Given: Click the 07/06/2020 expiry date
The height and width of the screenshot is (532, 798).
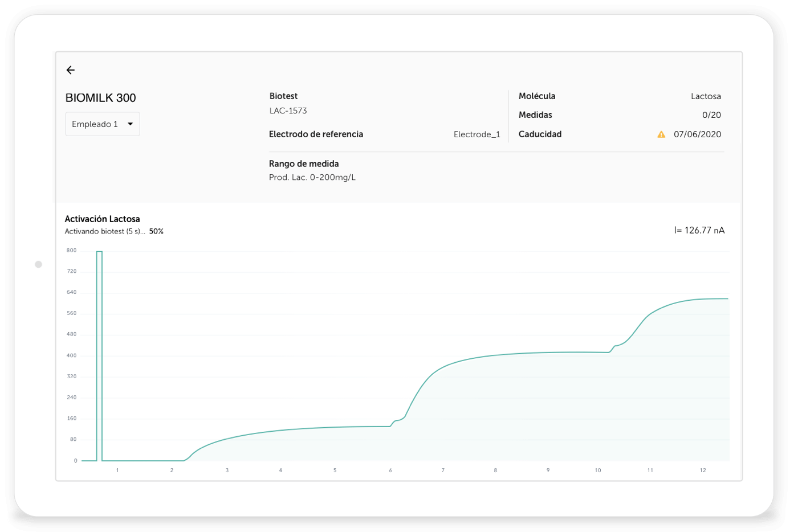Looking at the screenshot, I should tap(697, 134).
